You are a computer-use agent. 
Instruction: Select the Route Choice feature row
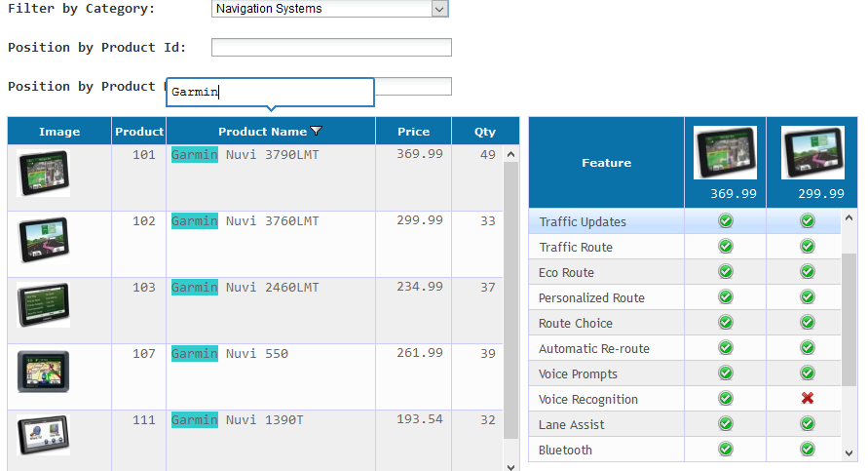[685, 323]
